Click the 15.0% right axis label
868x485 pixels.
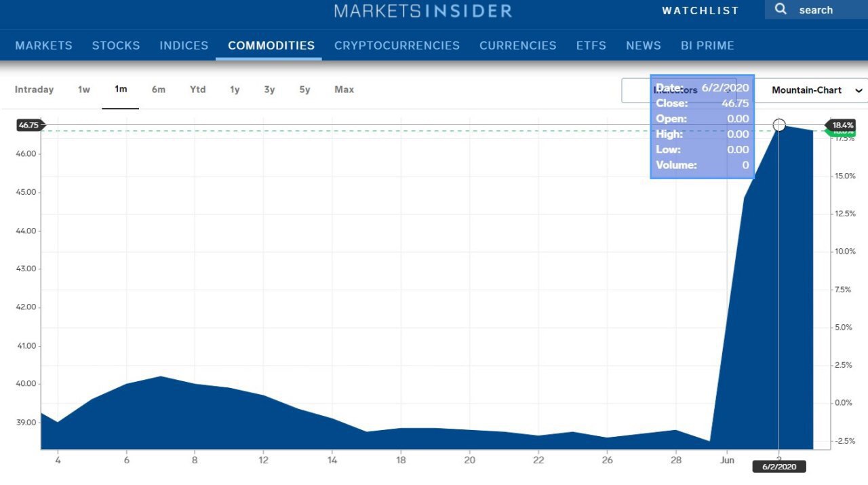[846, 176]
